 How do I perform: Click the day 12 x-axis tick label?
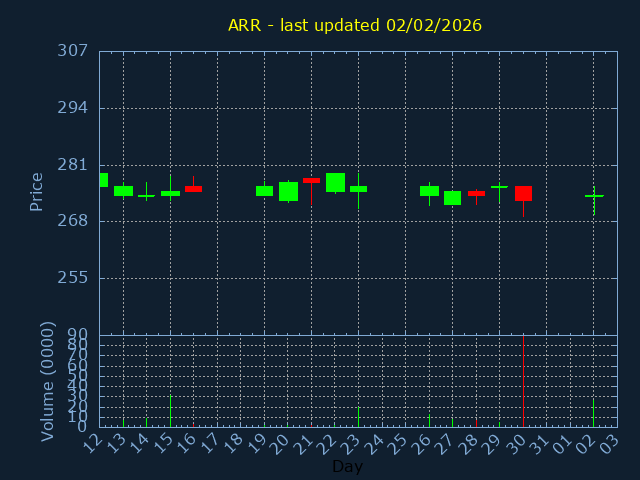[95, 441]
